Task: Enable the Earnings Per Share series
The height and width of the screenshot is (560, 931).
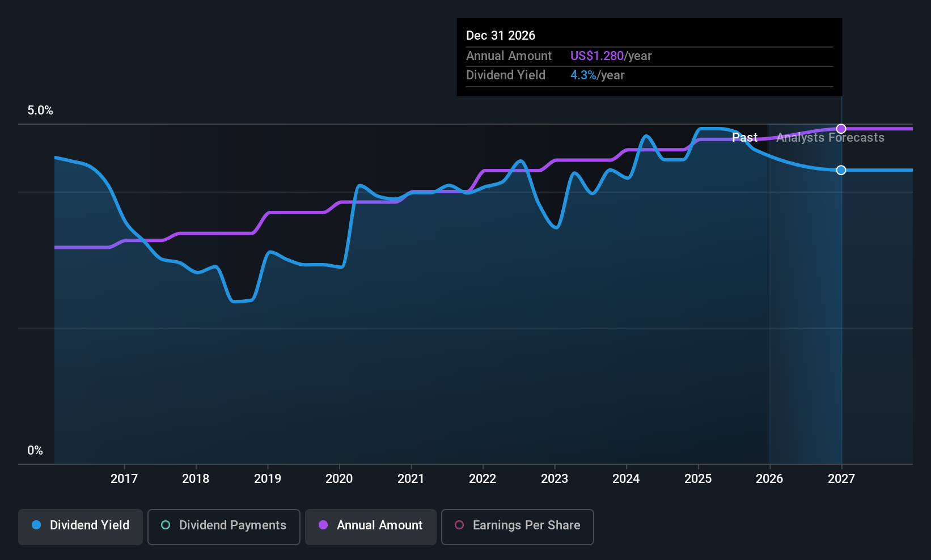Action: pos(518,527)
